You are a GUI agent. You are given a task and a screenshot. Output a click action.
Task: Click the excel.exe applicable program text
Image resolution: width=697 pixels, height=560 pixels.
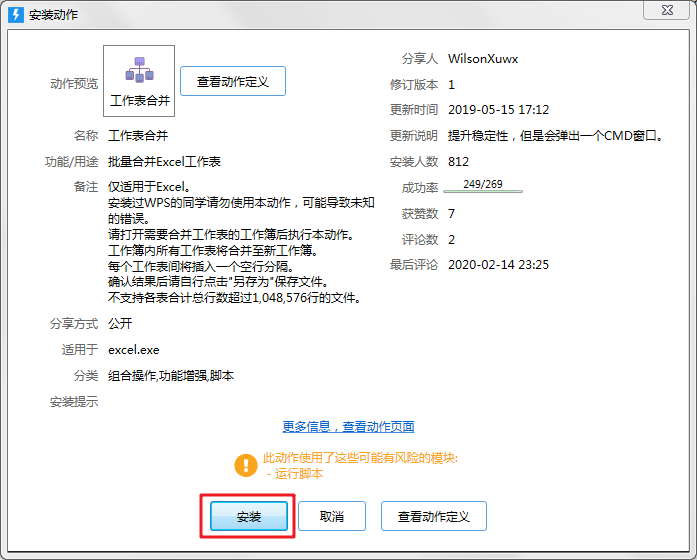(133, 350)
